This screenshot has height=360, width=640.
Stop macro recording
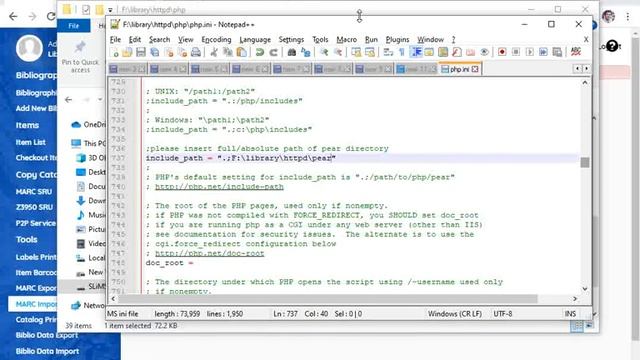(516, 52)
